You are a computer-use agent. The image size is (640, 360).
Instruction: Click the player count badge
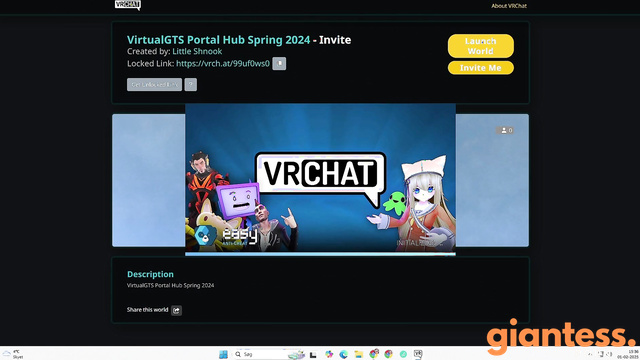506,130
